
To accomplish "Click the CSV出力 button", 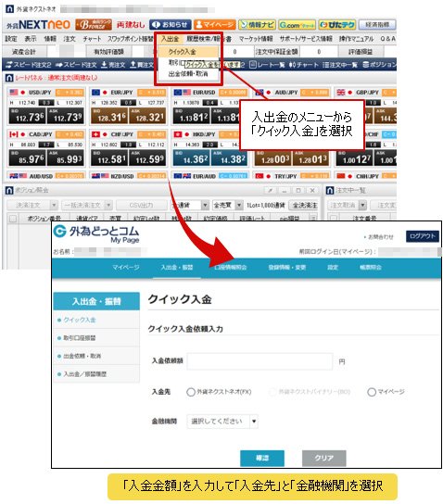I will point(141,205).
